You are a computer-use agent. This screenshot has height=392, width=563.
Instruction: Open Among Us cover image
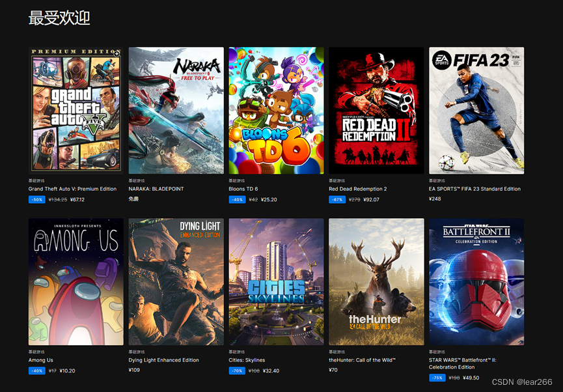76,282
